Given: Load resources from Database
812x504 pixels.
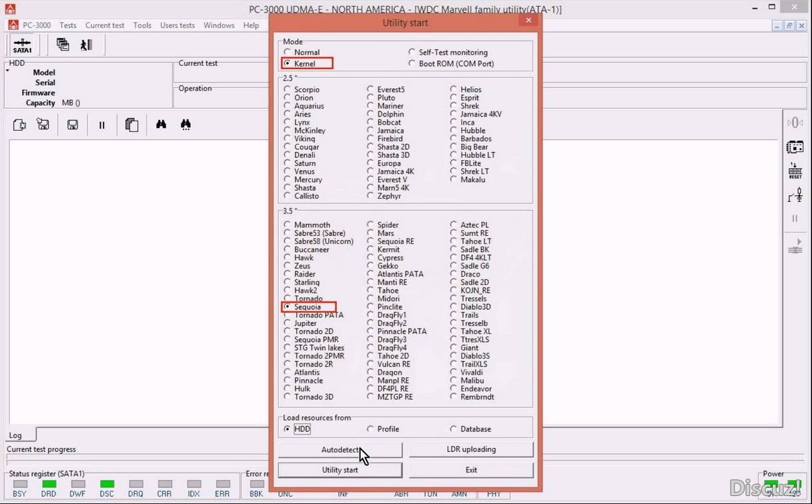Looking at the screenshot, I should (454, 429).
